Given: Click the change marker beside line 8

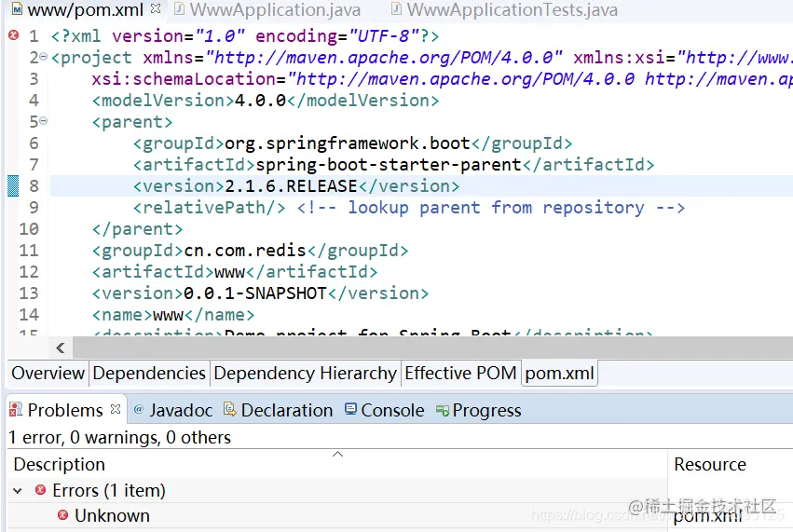Looking at the screenshot, I should [13, 185].
